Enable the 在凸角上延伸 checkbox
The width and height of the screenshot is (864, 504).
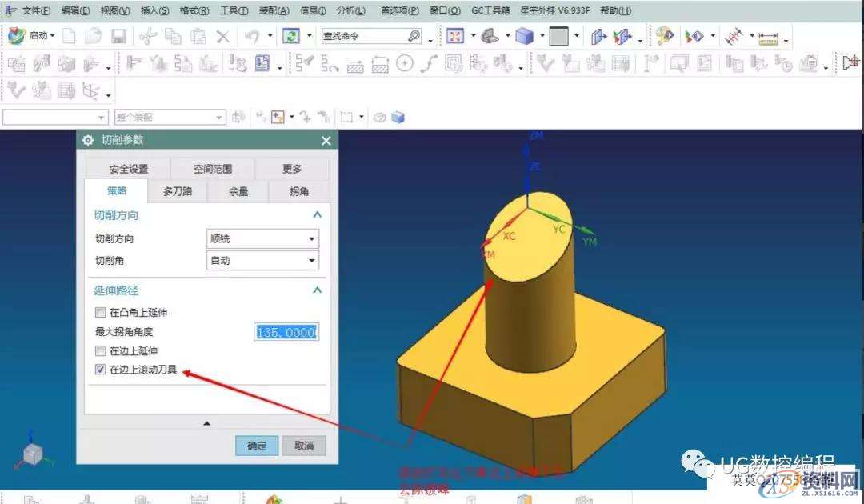coord(100,312)
